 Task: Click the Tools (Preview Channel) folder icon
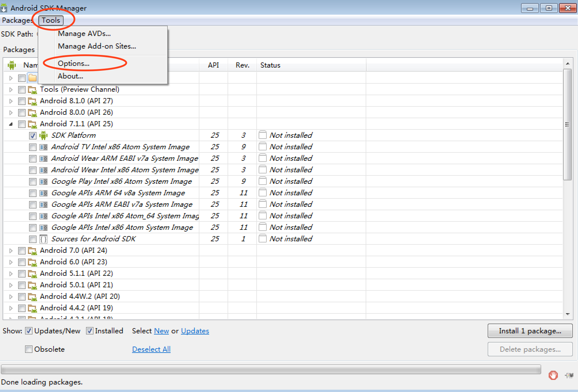[x=33, y=90]
